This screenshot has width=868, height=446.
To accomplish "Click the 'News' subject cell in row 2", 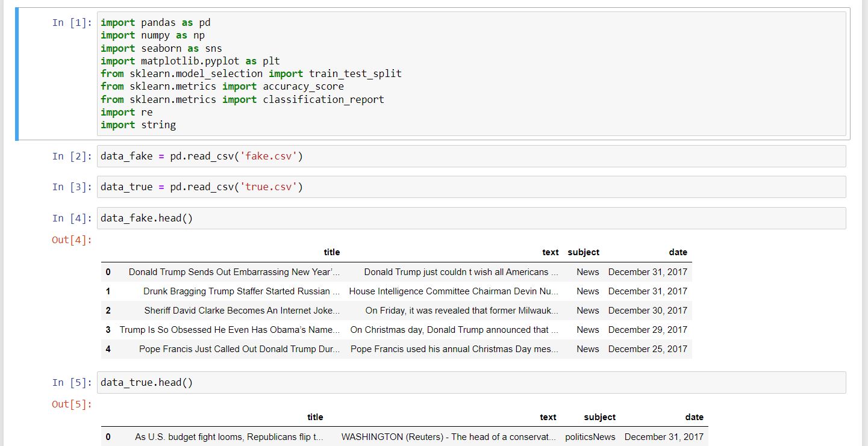I will pyautogui.click(x=588, y=311).
